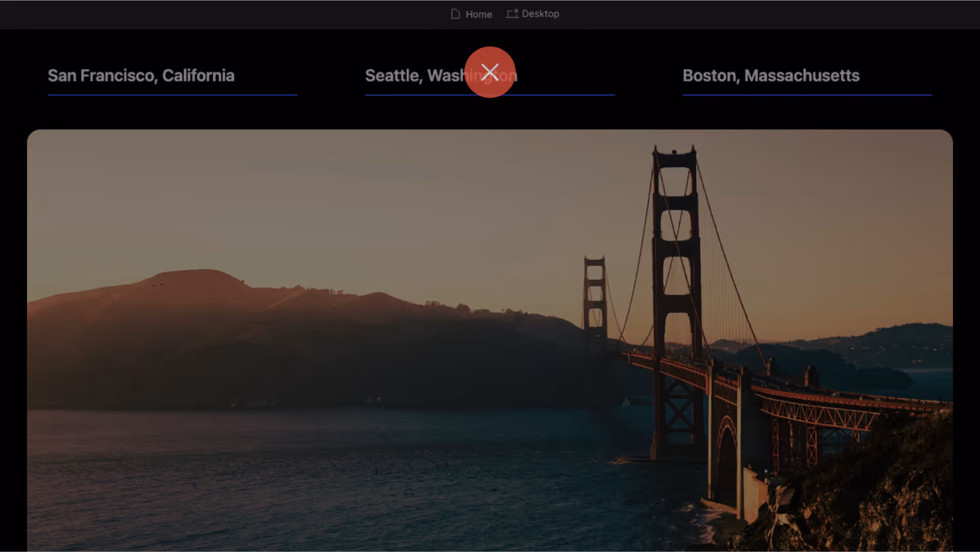Open the Seattle, Washington heading
980x552 pixels.
coord(408,76)
